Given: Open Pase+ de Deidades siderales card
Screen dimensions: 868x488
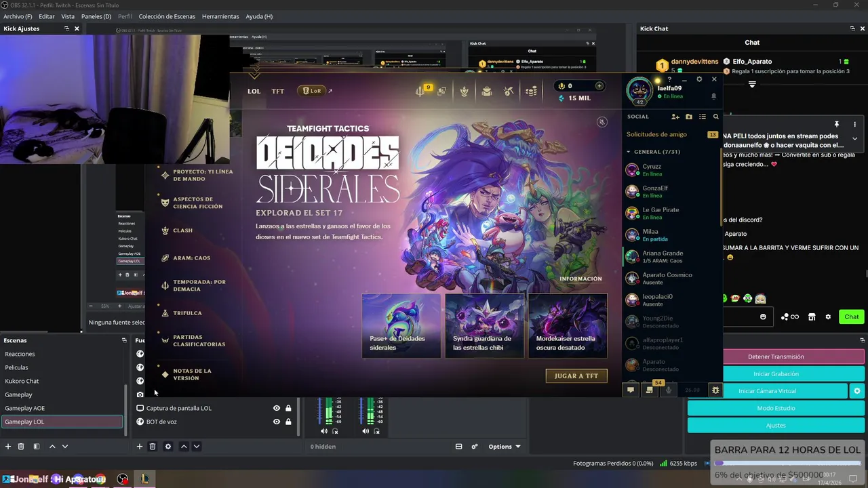Looking at the screenshot, I should click(401, 326).
